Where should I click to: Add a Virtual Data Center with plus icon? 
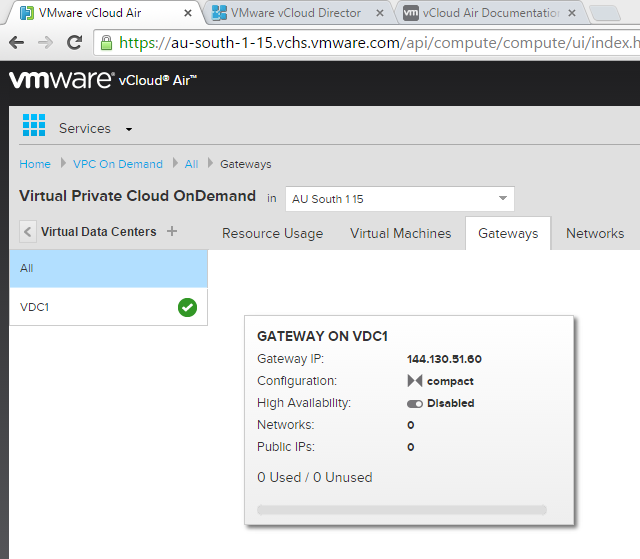point(172,231)
